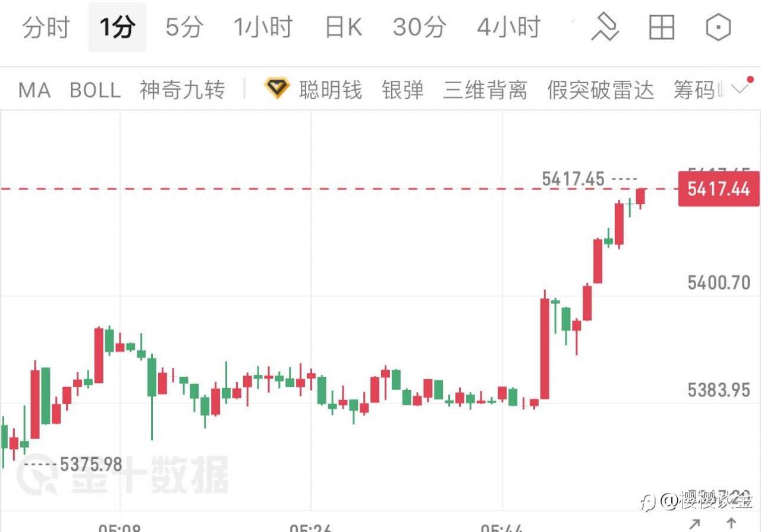Screen dimensions: 761x532
Task: Tap the up arrow icon at bottom right
Action: click(731, 524)
